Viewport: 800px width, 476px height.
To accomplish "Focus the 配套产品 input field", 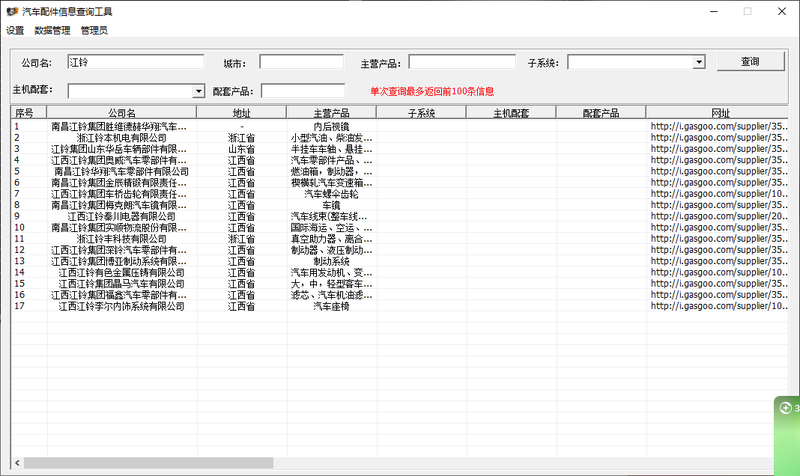I will click(x=303, y=91).
